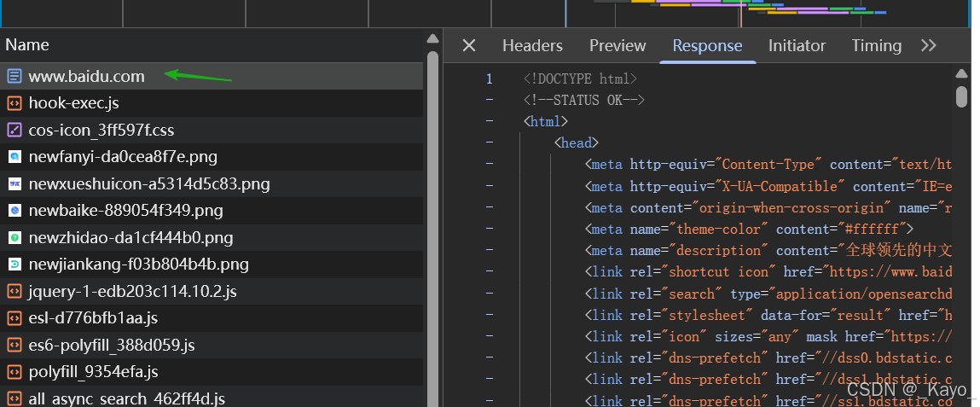Image resolution: width=980 pixels, height=407 pixels.
Task: Click the image thumbnail beside newjiankang-f03b804b4b.png
Action: click(x=14, y=265)
